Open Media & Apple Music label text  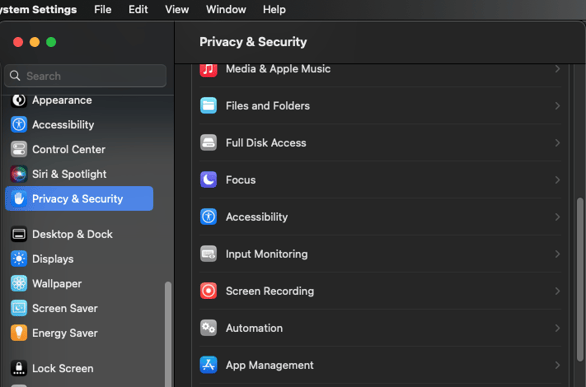tap(278, 69)
